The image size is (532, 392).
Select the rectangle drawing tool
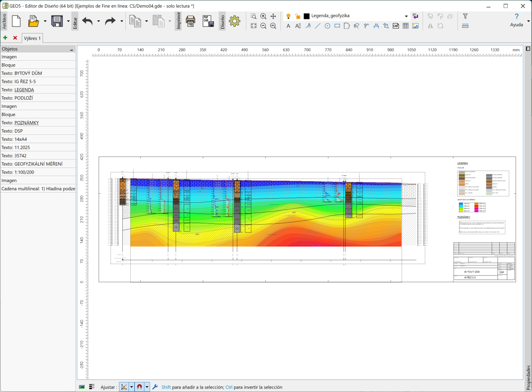(x=337, y=26)
